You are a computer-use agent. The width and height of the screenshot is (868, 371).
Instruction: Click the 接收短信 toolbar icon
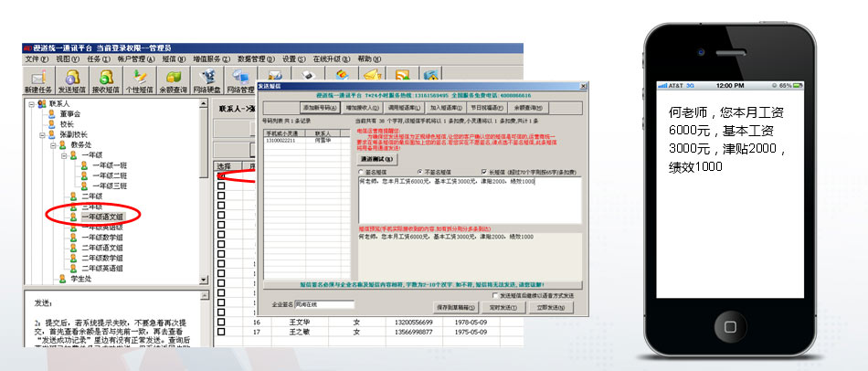[x=106, y=79]
